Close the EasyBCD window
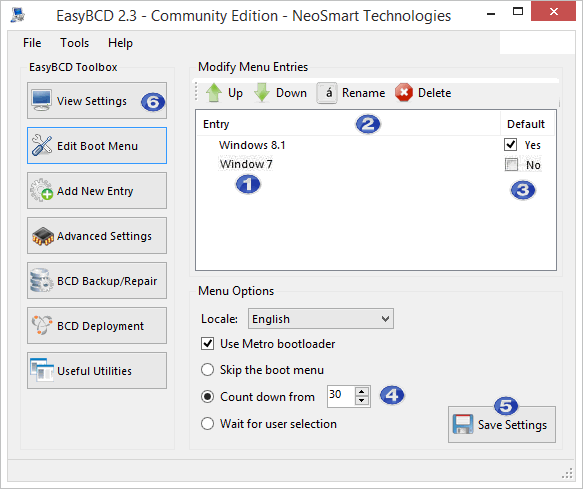This screenshot has width=583, height=489. click(x=554, y=12)
